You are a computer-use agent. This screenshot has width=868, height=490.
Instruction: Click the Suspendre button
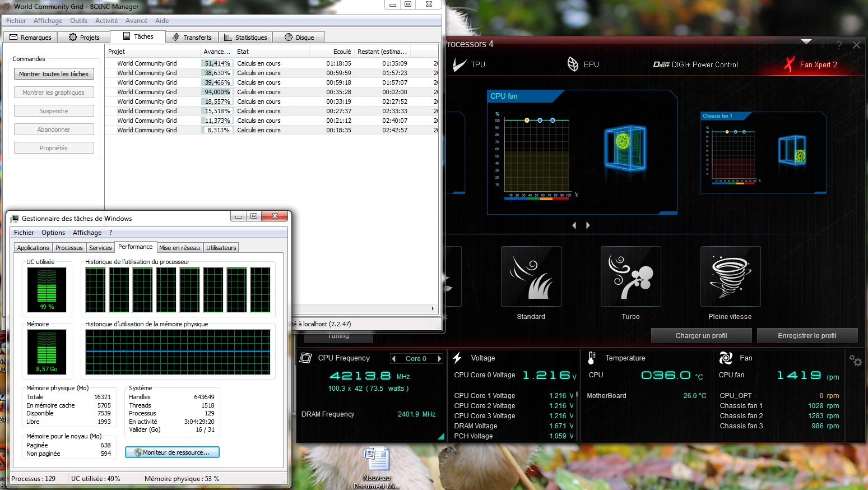point(54,111)
